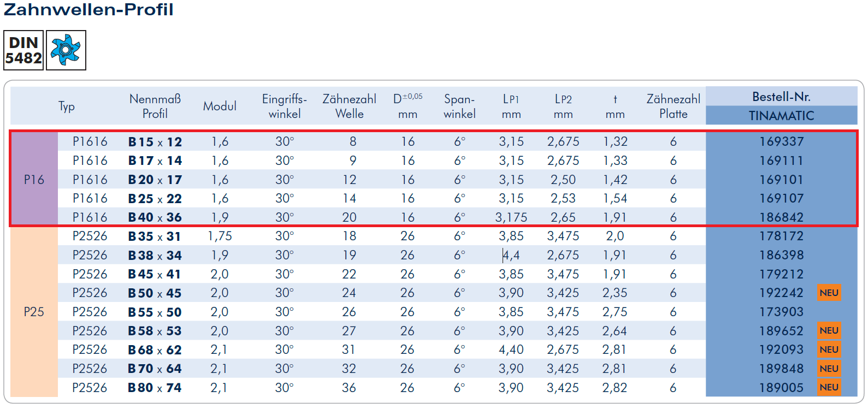This screenshot has width=868, height=409.
Task: Open order number 173903
Action: 781,312
